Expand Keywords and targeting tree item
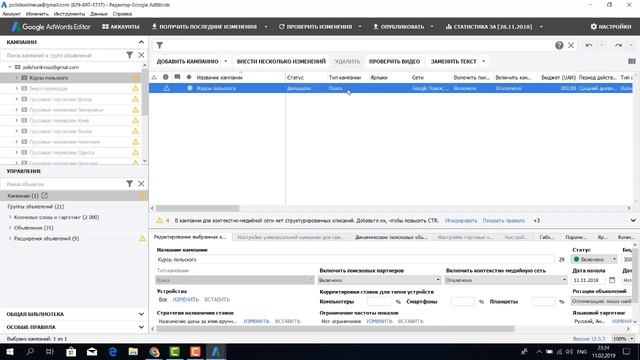The width and height of the screenshot is (640, 360). click(10, 217)
